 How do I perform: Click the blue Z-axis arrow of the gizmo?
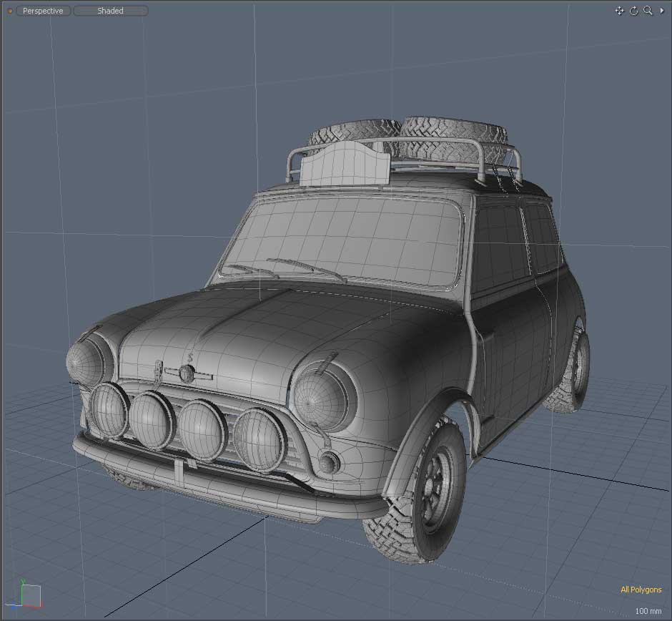point(13,607)
